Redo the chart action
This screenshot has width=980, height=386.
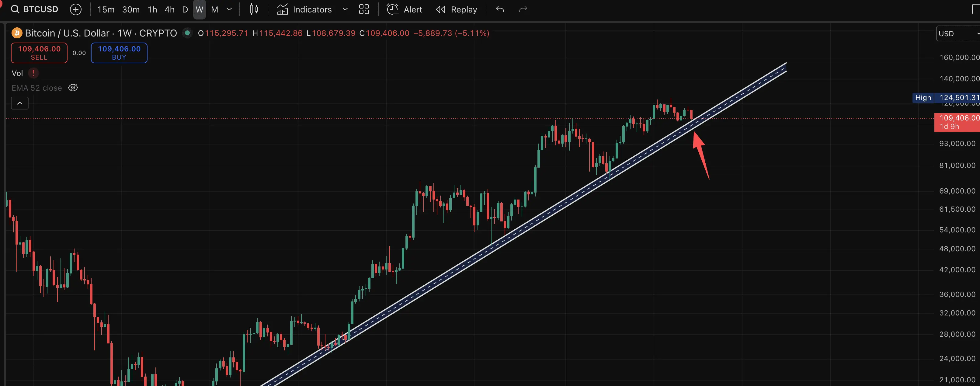tap(523, 9)
